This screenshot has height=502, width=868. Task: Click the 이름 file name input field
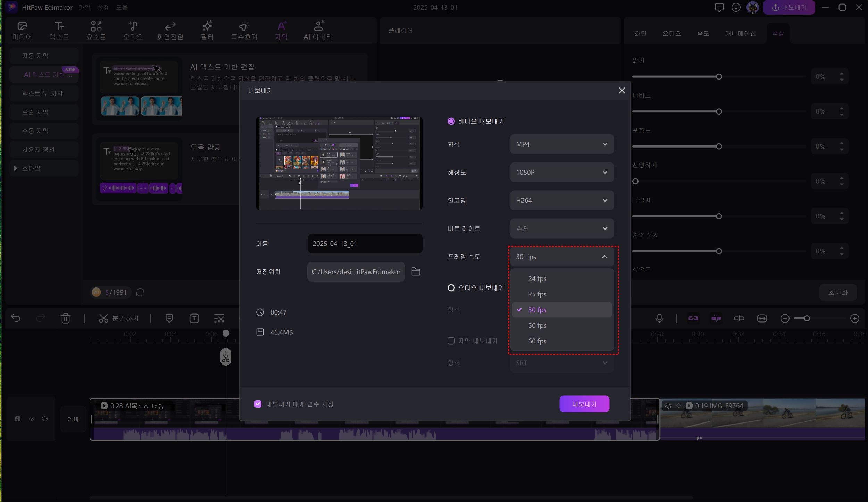365,244
